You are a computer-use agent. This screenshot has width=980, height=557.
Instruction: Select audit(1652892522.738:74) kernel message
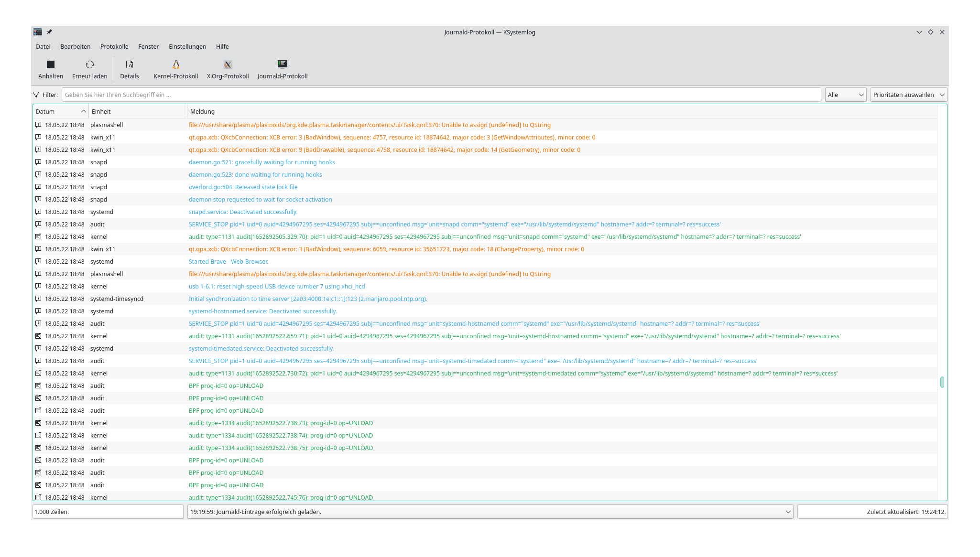281,435
